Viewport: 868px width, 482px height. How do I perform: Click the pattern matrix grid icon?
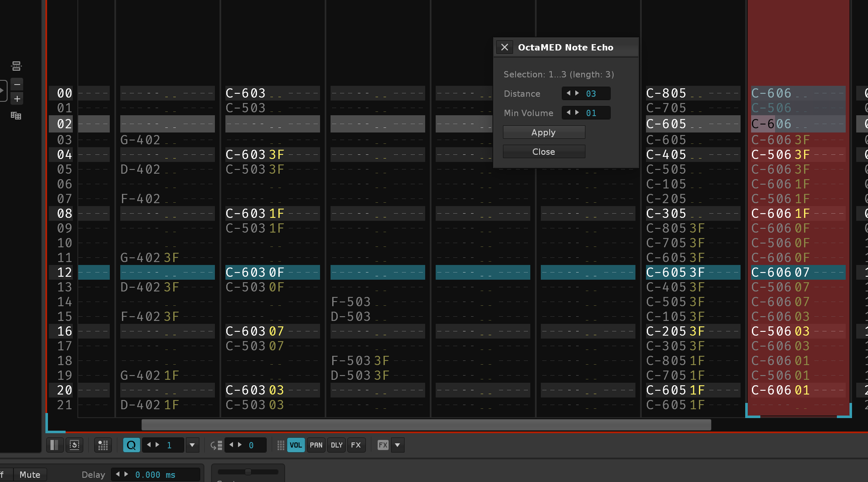[x=16, y=116]
